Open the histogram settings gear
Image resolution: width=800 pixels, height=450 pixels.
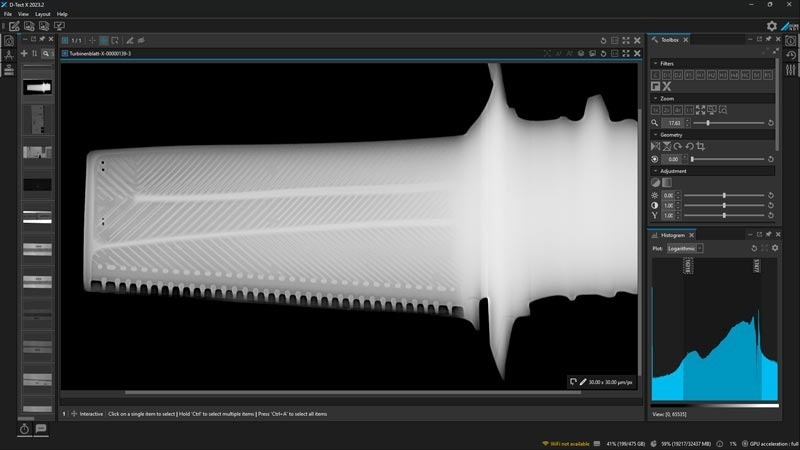coord(775,248)
